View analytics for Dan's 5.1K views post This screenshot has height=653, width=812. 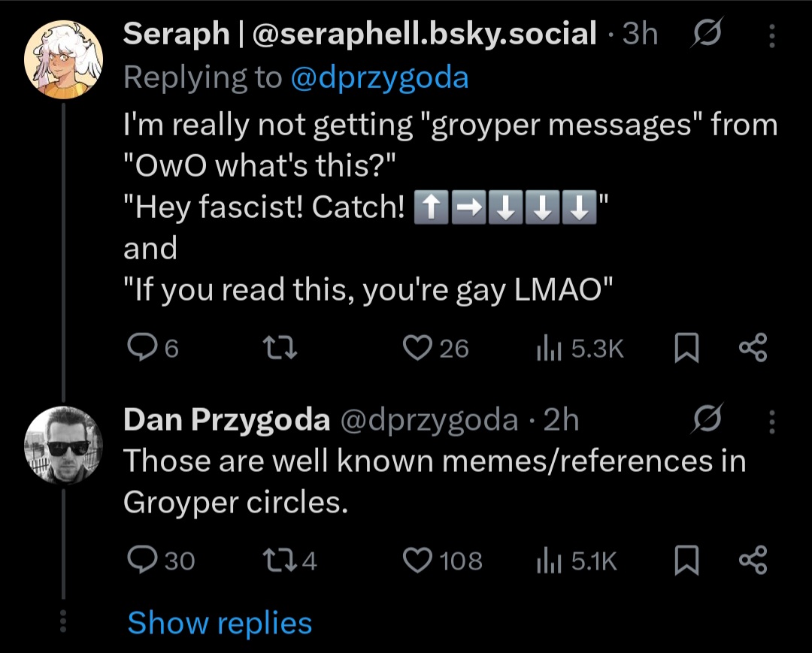(544, 561)
